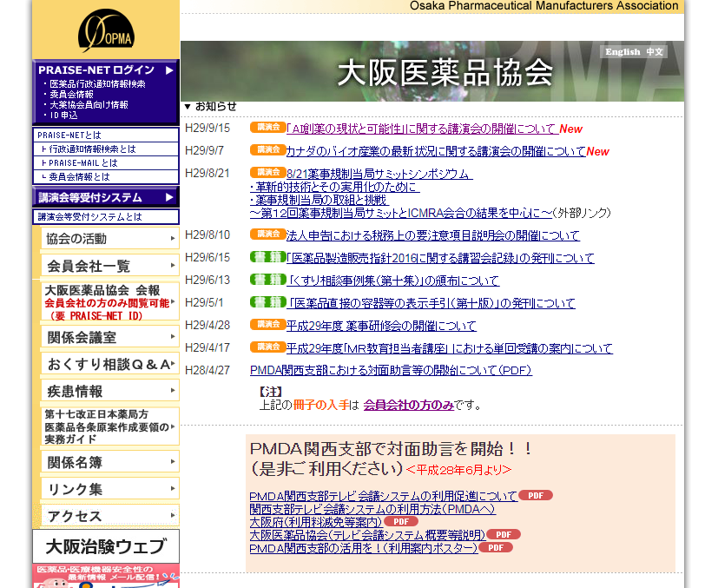Open 第十七改正日本薬局方 実務ガイド menu item
718x588 pixels.
pyautogui.click(x=110, y=426)
